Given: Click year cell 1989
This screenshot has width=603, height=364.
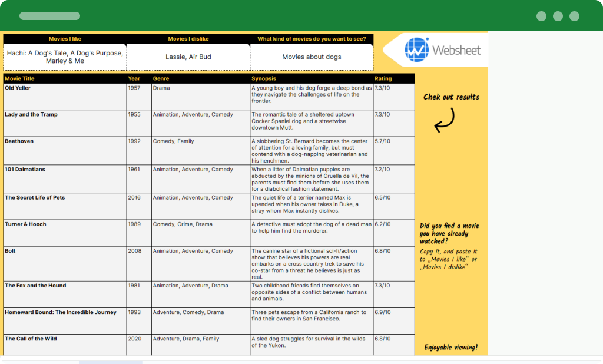Looking at the screenshot, I should pyautogui.click(x=139, y=233).
